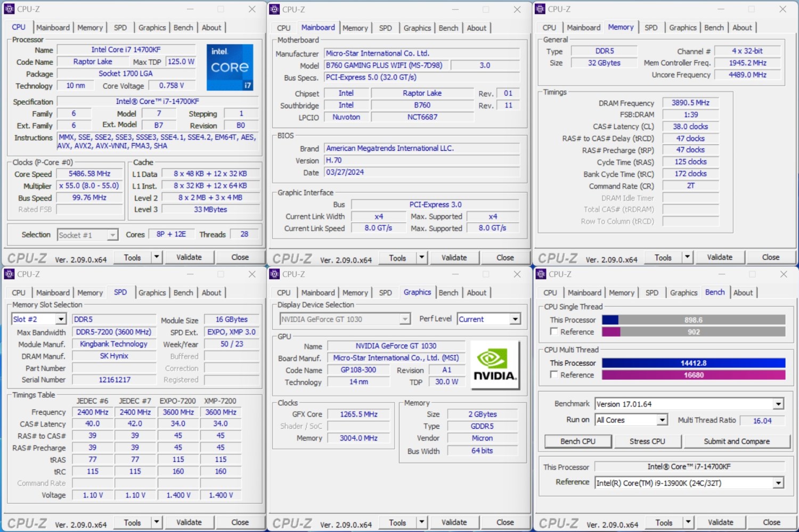The height and width of the screenshot is (532, 799).
Task: Open the Benchmark Version 17.01.64 dropdown
Action: click(x=778, y=404)
